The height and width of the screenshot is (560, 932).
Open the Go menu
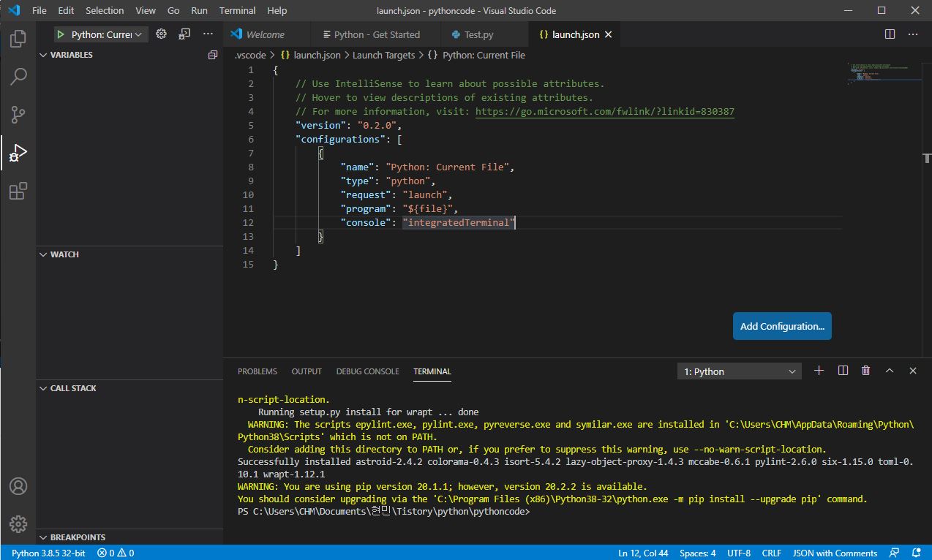173,10
